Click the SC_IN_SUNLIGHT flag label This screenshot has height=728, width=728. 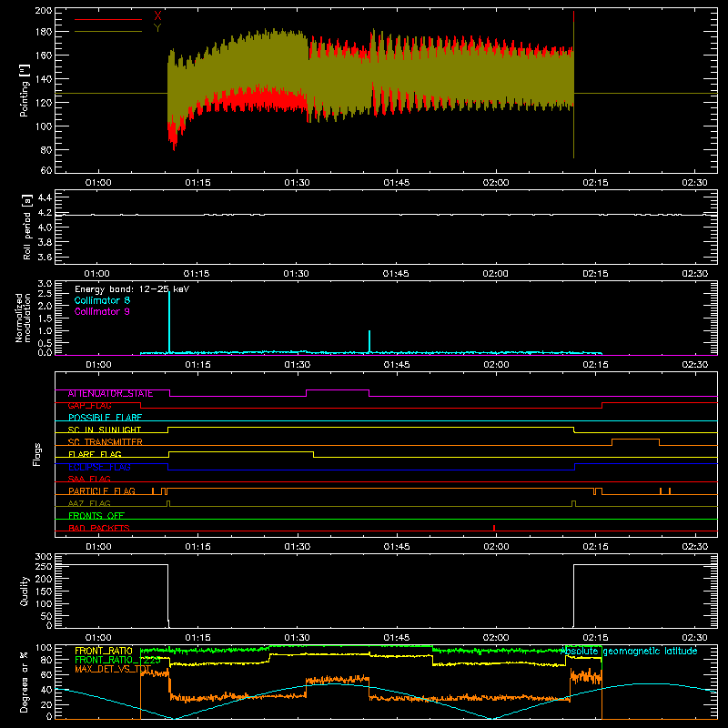pos(105,430)
